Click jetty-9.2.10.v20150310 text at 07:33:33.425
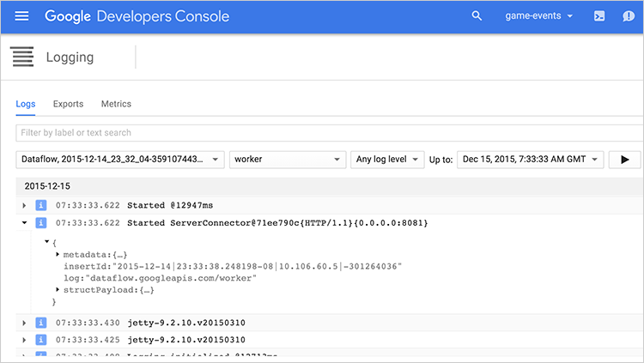Viewport: 644px width, 363px height. (x=186, y=340)
